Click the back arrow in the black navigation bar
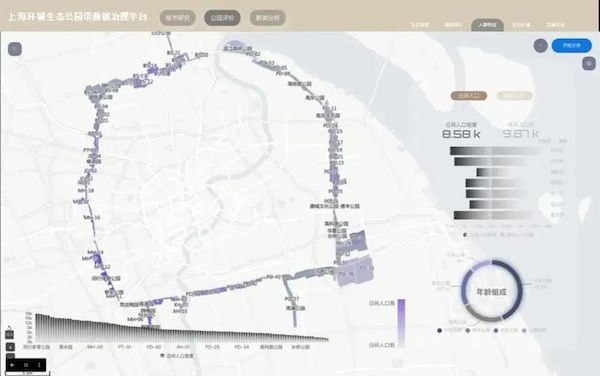This screenshot has height=376, width=600. 13,365
